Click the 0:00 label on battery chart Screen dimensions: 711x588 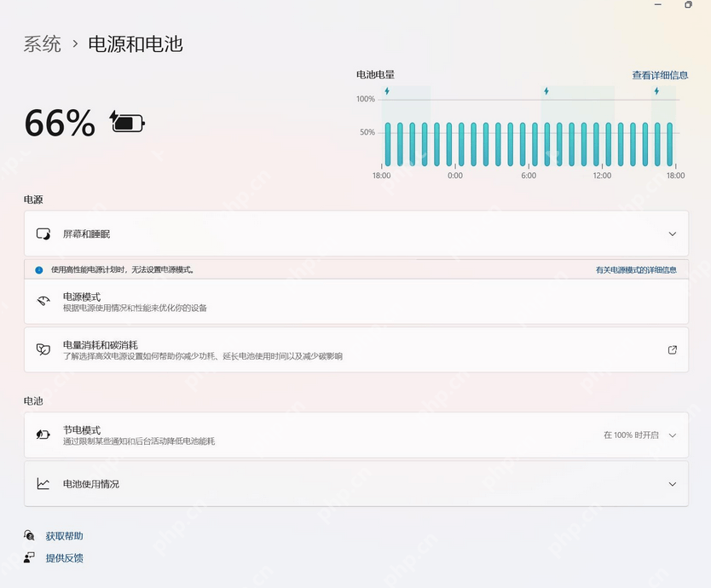[x=455, y=176]
